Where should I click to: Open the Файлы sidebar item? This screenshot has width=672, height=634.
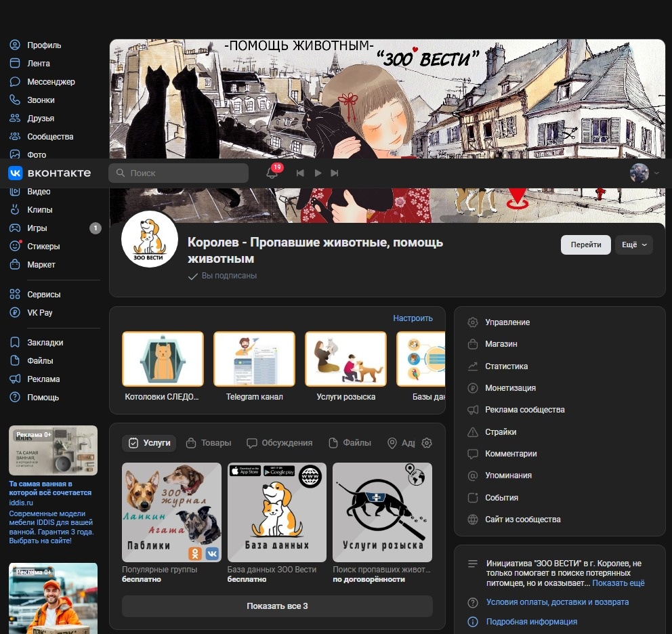click(31, 361)
